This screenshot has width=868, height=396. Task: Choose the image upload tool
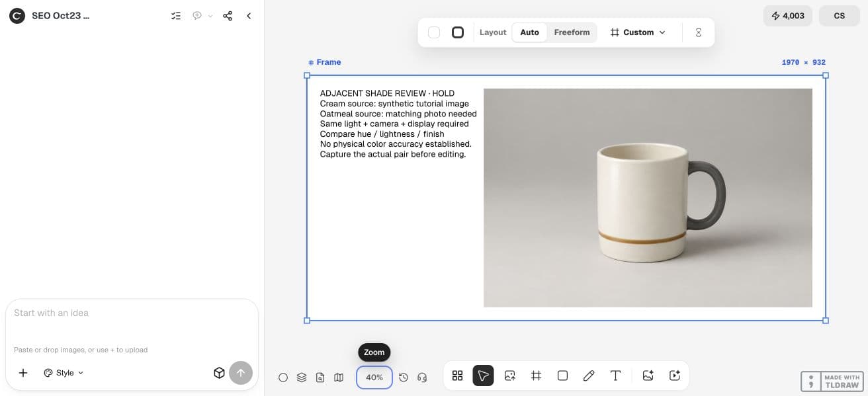pyautogui.click(x=509, y=376)
